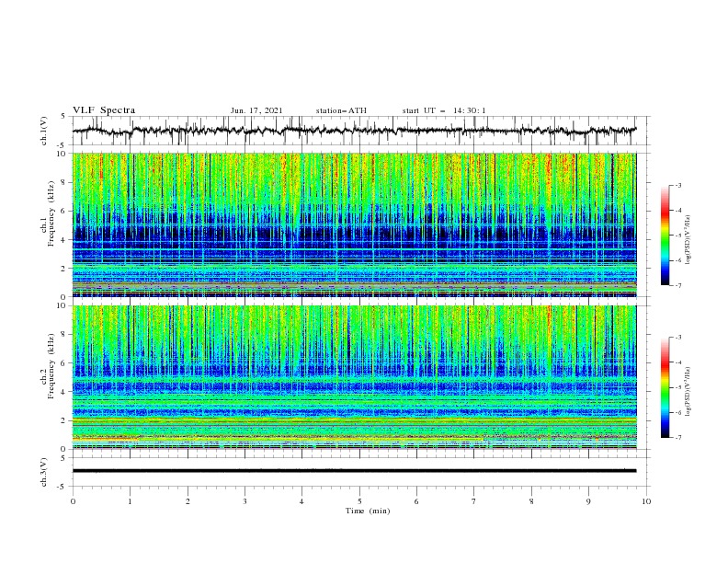Image resolution: width=728 pixels, height=563 pixels.
Task: Click the time axis tick label "2"
Action: [188, 501]
